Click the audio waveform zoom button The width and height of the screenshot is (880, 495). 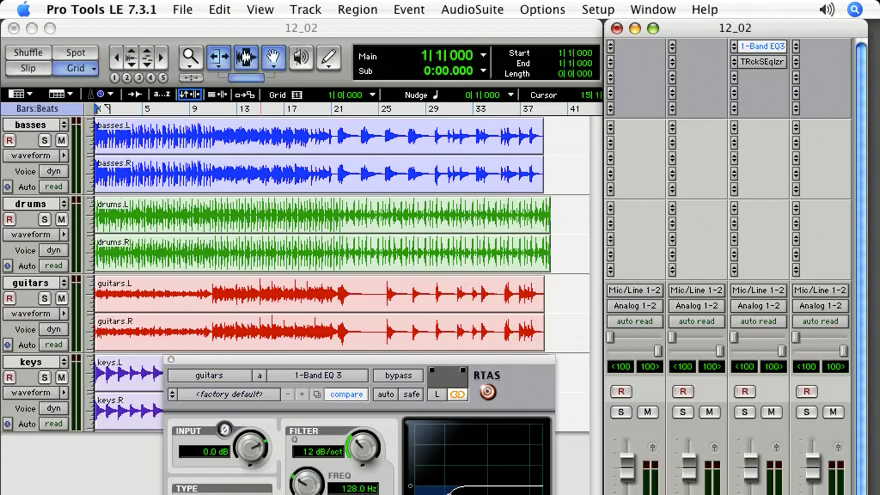(x=131, y=57)
